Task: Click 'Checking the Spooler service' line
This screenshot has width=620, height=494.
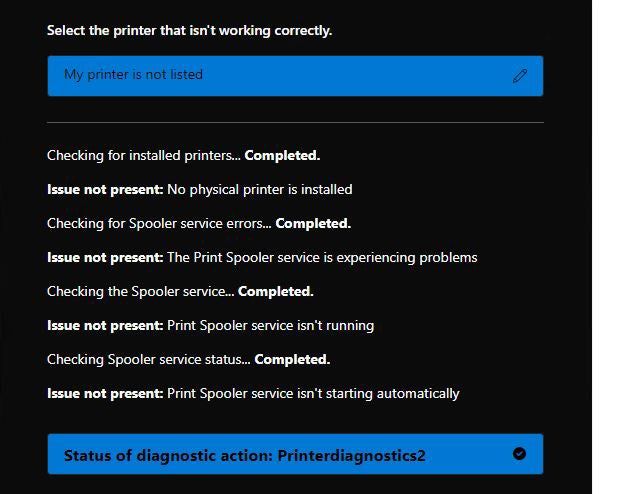Action: 180,291
